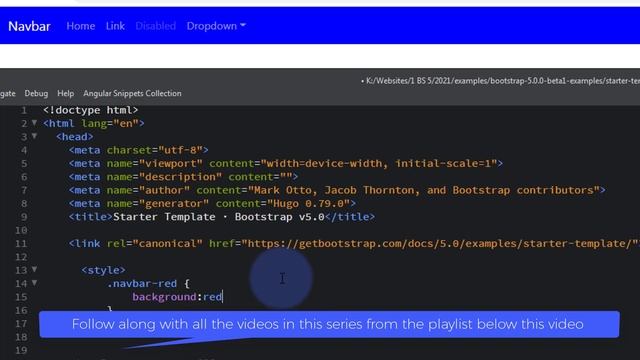
Task: Click the "Hugo 0.79.0" generator content
Action: tap(309, 204)
